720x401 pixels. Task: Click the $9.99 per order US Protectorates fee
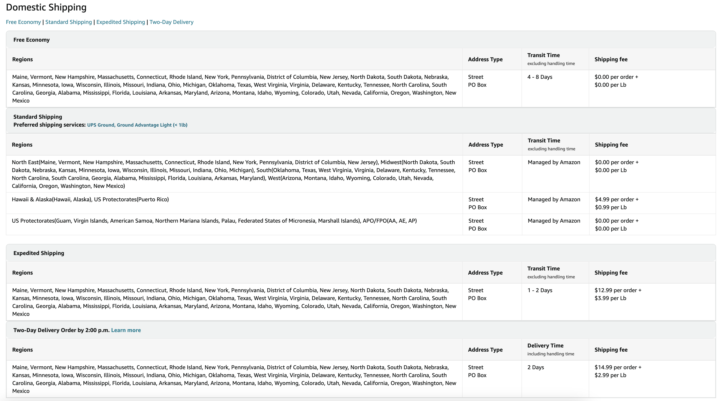click(617, 220)
